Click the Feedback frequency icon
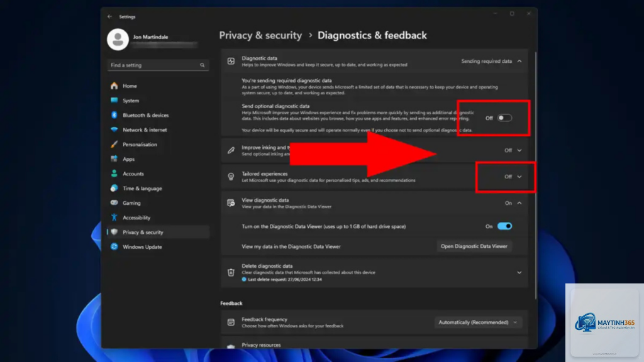The height and width of the screenshot is (362, 644). pyautogui.click(x=231, y=322)
